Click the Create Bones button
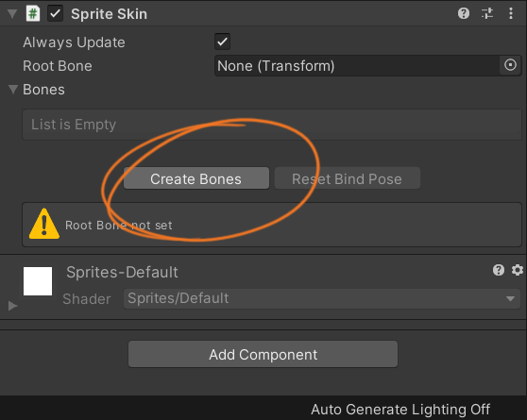 [x=196, y=178]
